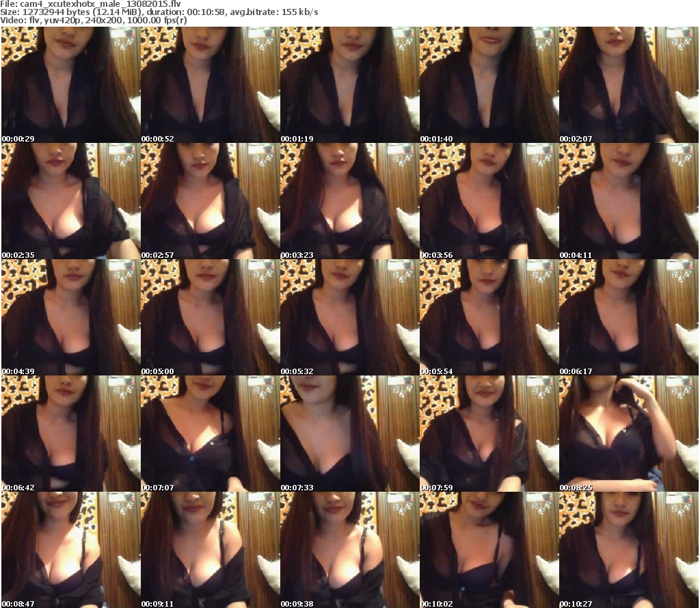The width and height of the screenshot is (700, 608).
Task: Click the thumbnail captured at 00:10:02
Action: click(489, 550)
